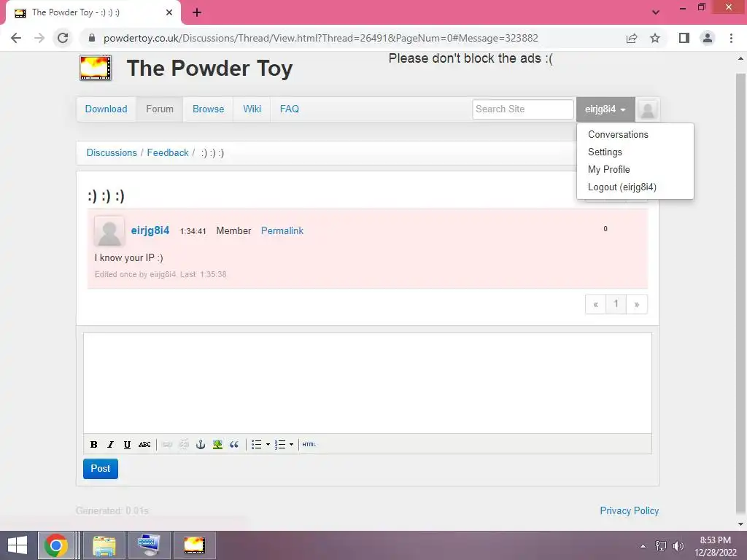The image size is (747, 560).
Task: Edit HTML source via the HTML button
Action: point(309,444)
